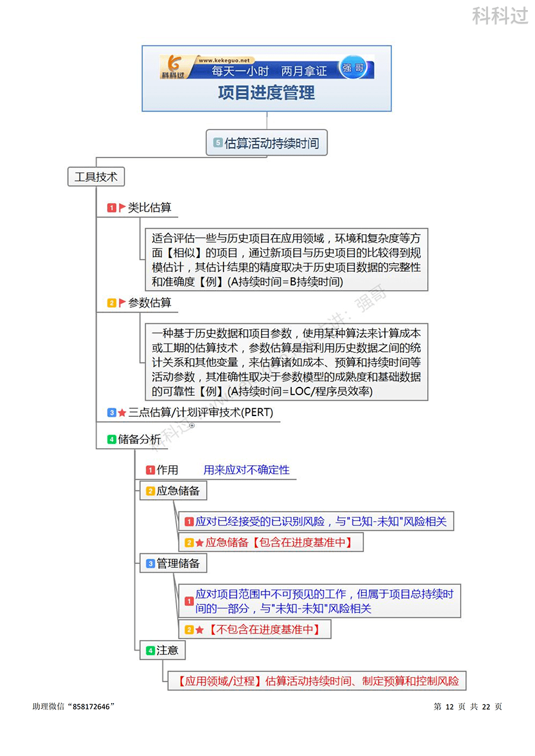This screenshot has height=756, width=535.
Task: Select the 管理储备 subtopic box
Action: [173, 563]
